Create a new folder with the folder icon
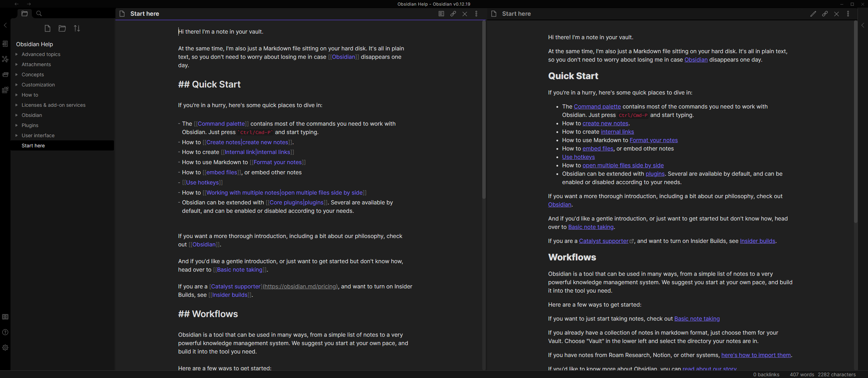 [62, 28]
